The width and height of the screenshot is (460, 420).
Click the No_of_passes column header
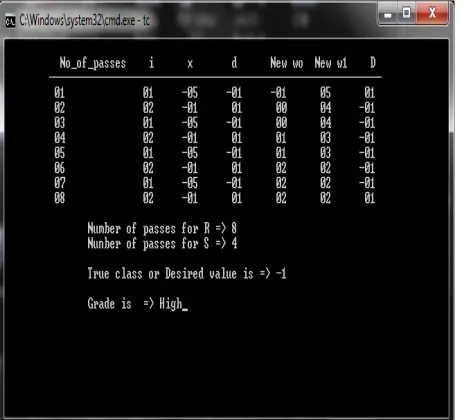[x=93, y=63]
